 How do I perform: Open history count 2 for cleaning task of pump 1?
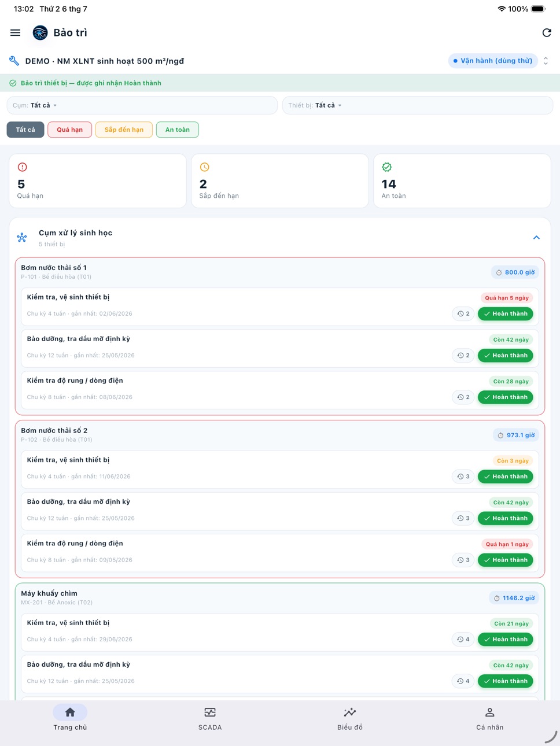(x=463, y=314)
